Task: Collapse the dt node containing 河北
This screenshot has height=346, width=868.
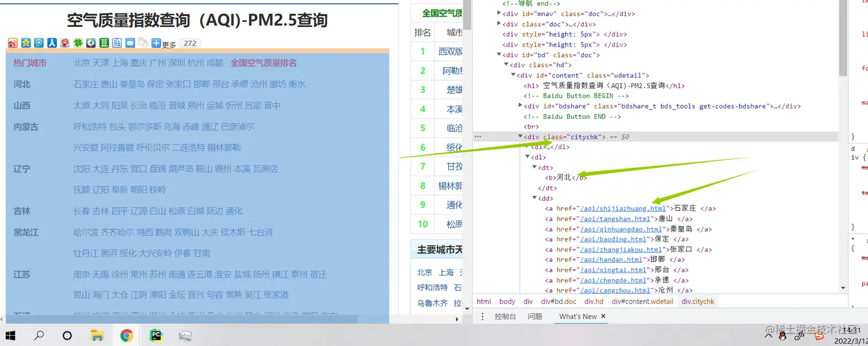Action: point(534,168)
